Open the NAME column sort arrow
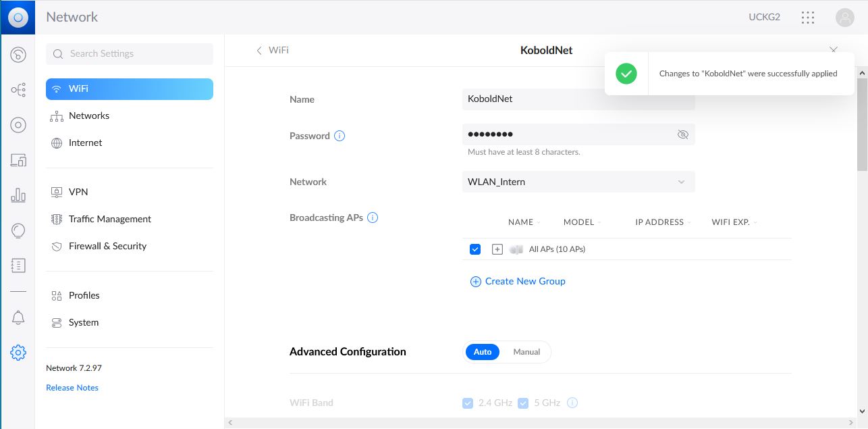This screenshot has width=868, height=429. (539, 222)
